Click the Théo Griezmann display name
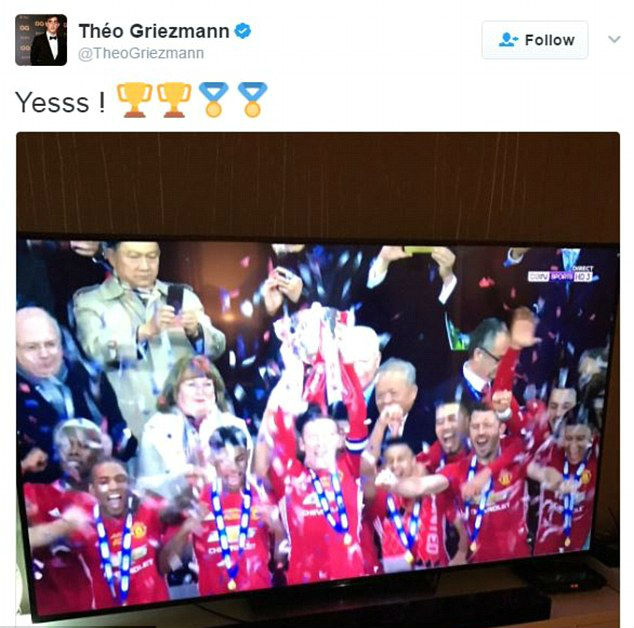The width and height of the screenshot is (634, 628). pos(154,31)
